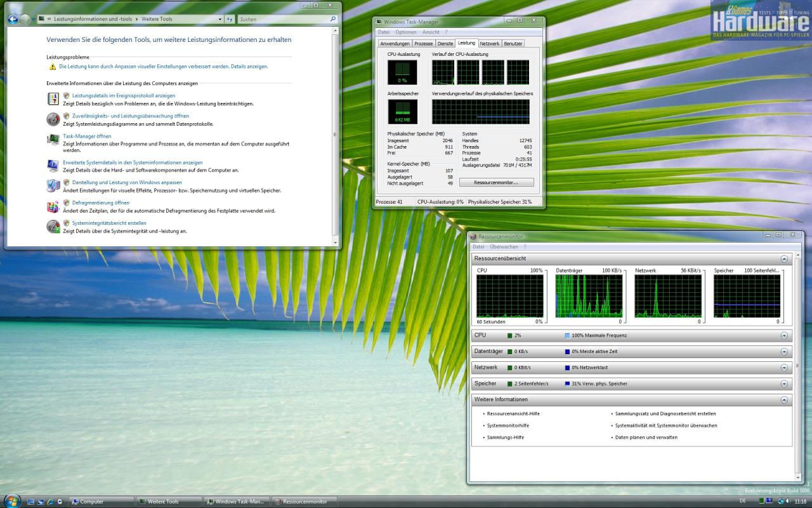Click the Task-Manager öffnen monitor icon

53,139
